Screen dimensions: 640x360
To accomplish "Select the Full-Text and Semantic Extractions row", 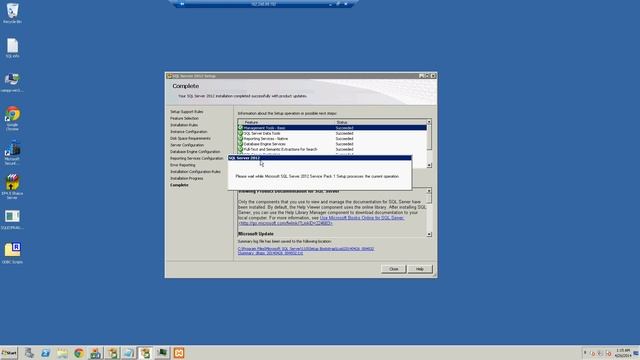I will (332, 149).
